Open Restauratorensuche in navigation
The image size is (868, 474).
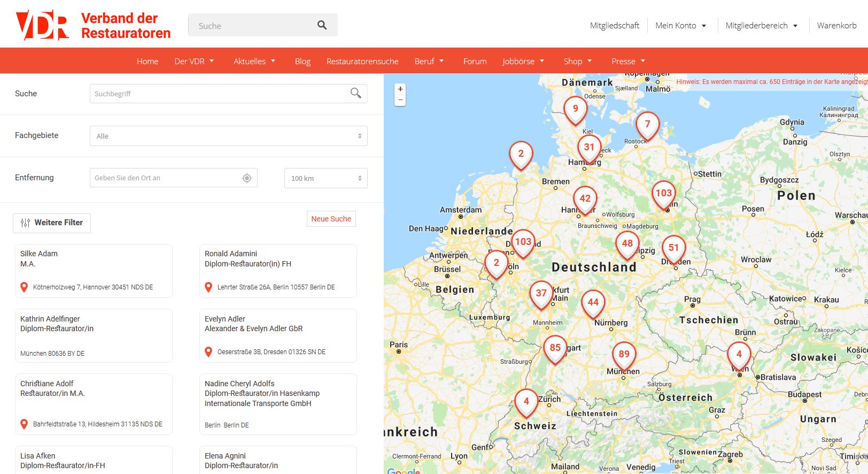click(362, 61)
